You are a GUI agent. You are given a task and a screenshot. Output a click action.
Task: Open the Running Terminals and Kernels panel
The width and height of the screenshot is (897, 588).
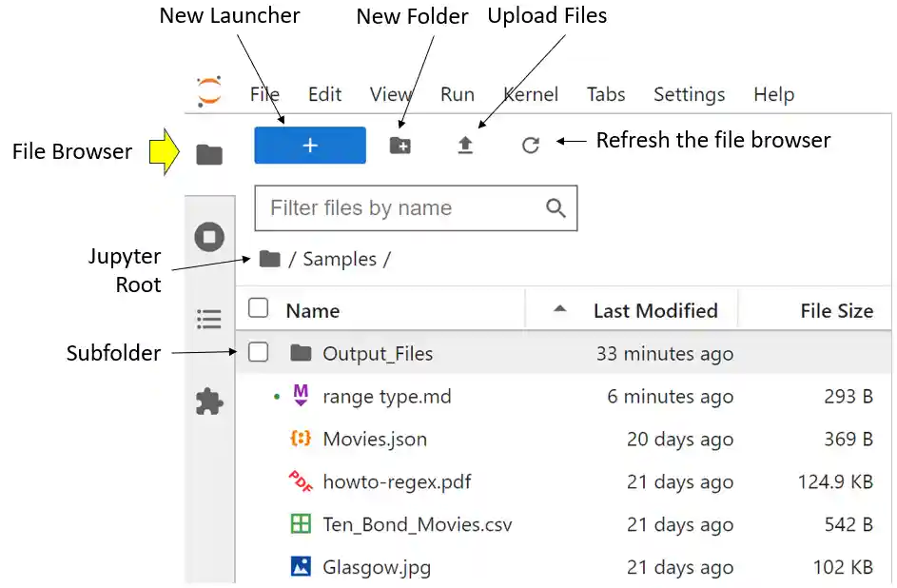[x=209, y=237]
